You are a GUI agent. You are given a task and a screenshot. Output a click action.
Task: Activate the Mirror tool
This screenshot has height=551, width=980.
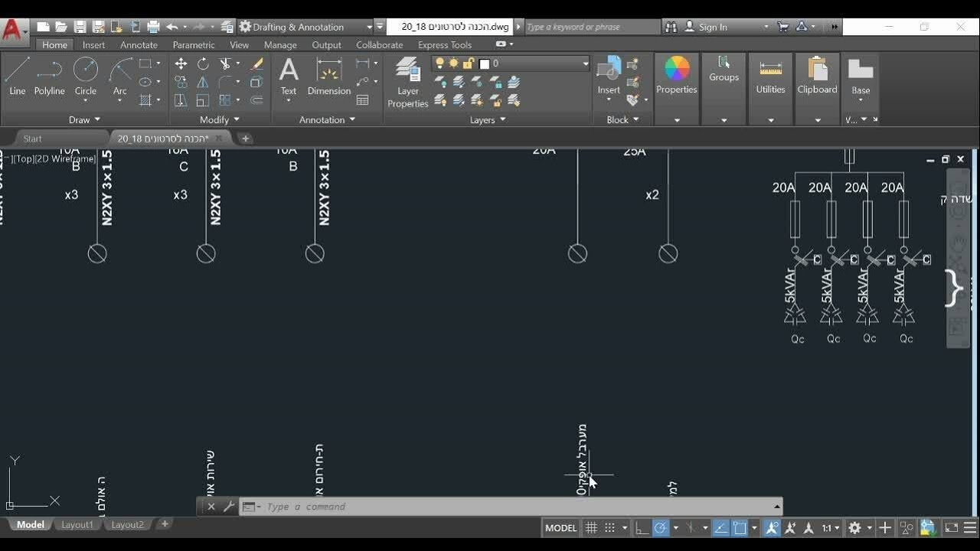pyautogui.click(x=203, y=82)
